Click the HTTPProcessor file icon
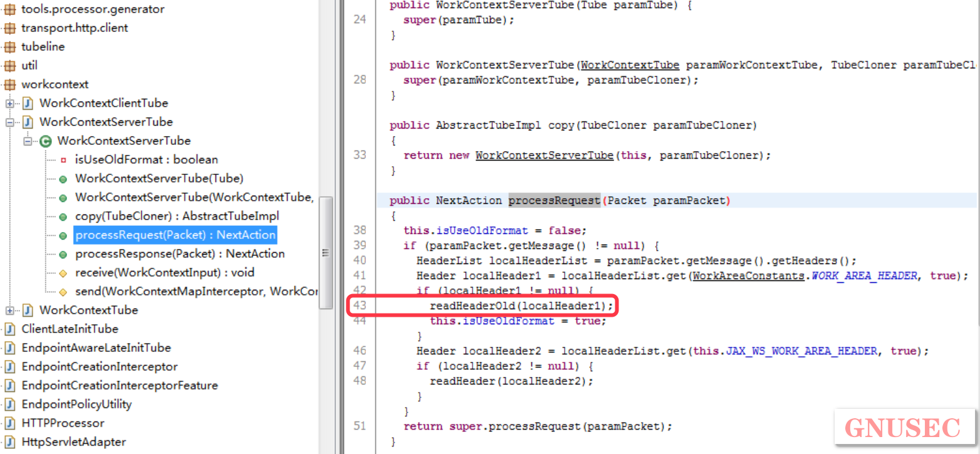This screenshot has width=980, height=454. click(9, 423)
